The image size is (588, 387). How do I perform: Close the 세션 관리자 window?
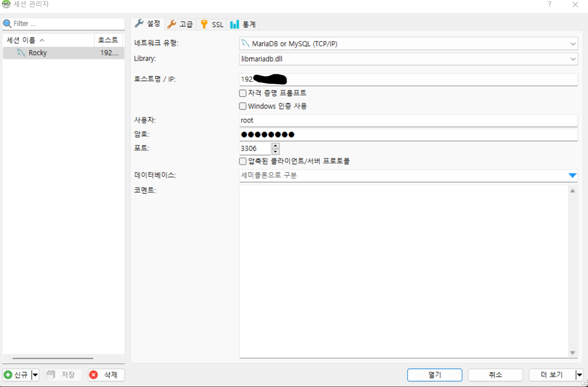575,4
